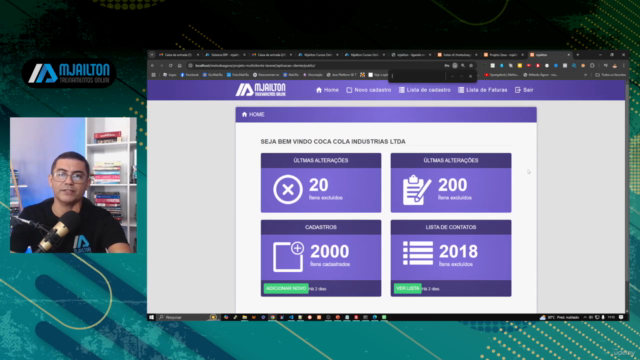The width and height of the screenshot is (640, 360).
Task: Click the number 2018 on contacts card
Action: coord(458,251)
